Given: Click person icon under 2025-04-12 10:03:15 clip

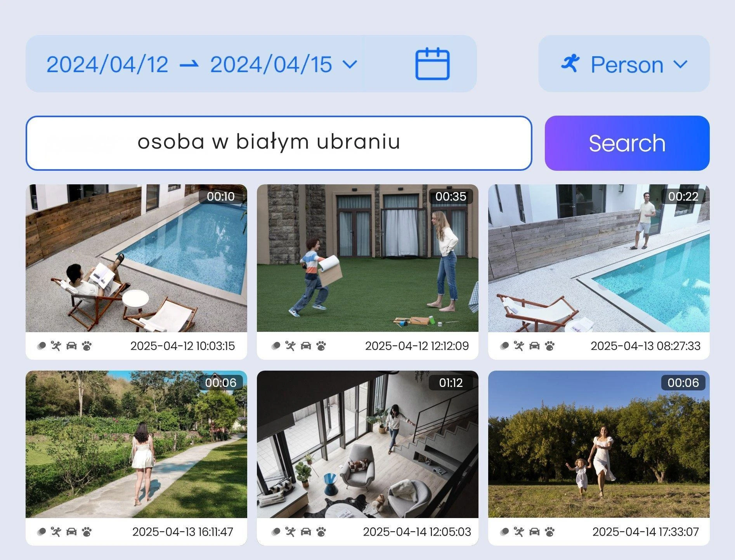Looking at the screenshot, I should (x=56, y=346).
